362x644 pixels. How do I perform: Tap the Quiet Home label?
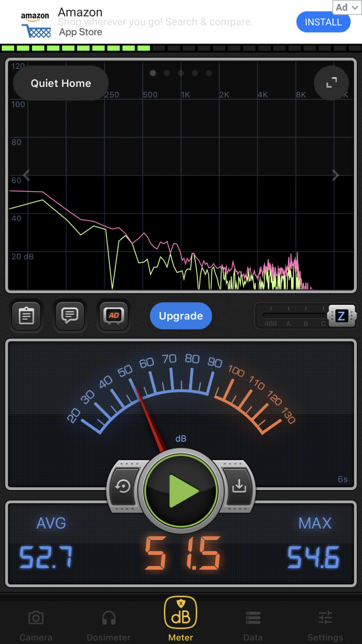(x=61, y=83)
